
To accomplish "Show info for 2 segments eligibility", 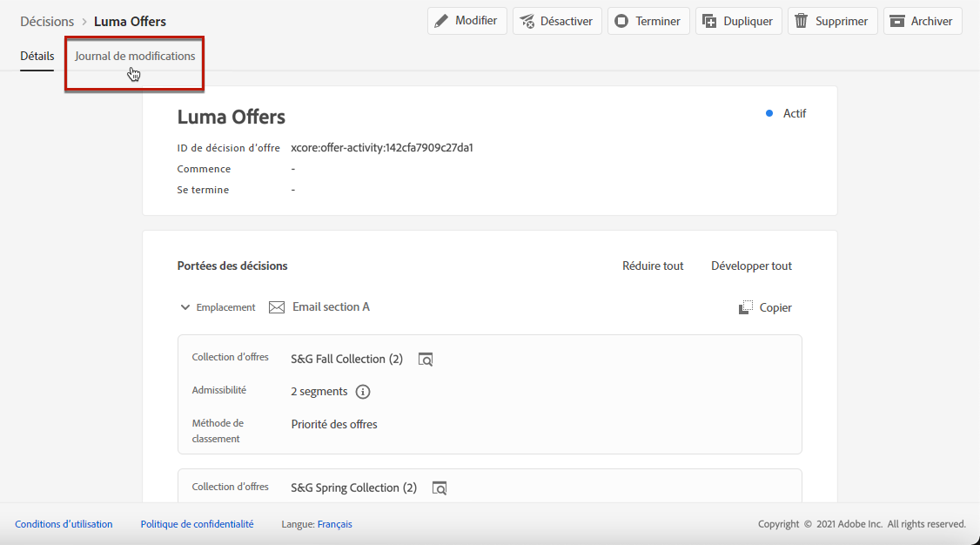I will [363, 391].
